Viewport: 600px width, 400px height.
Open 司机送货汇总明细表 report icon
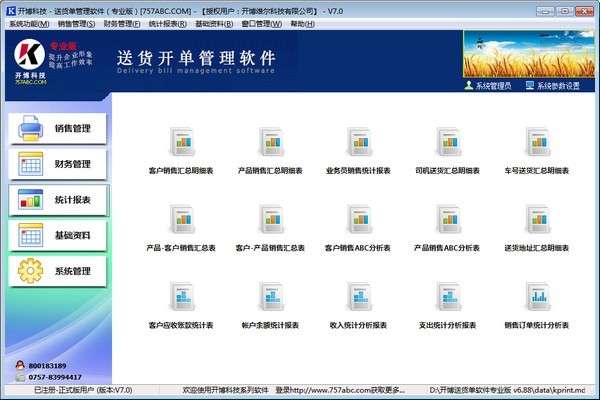coord(447,142)
